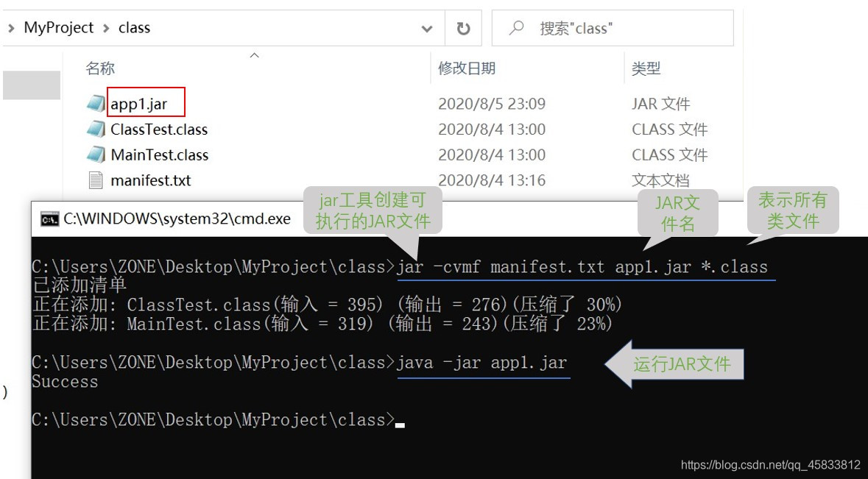
Task: Go to the MyProject breadcrumb folder
Action: coord(59,28)
